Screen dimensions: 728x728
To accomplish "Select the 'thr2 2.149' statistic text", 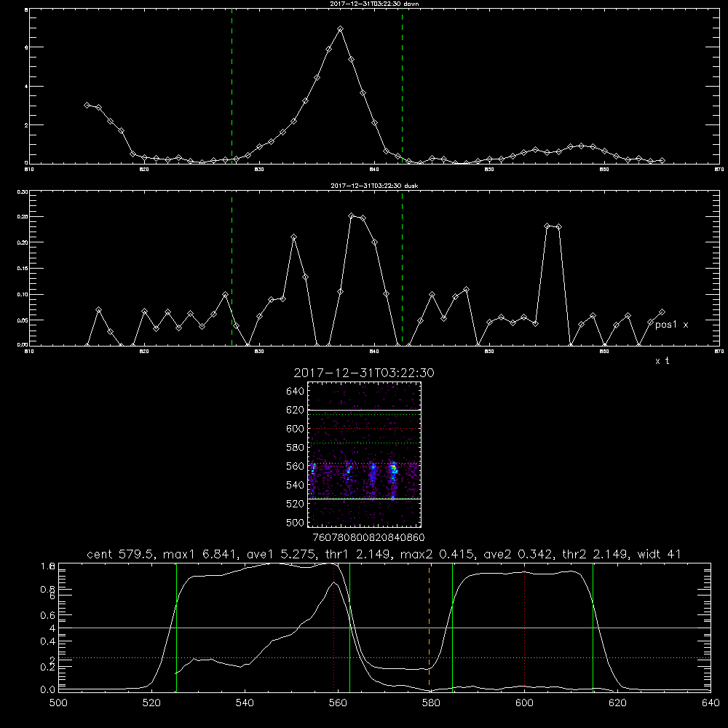I will [596, 554].
